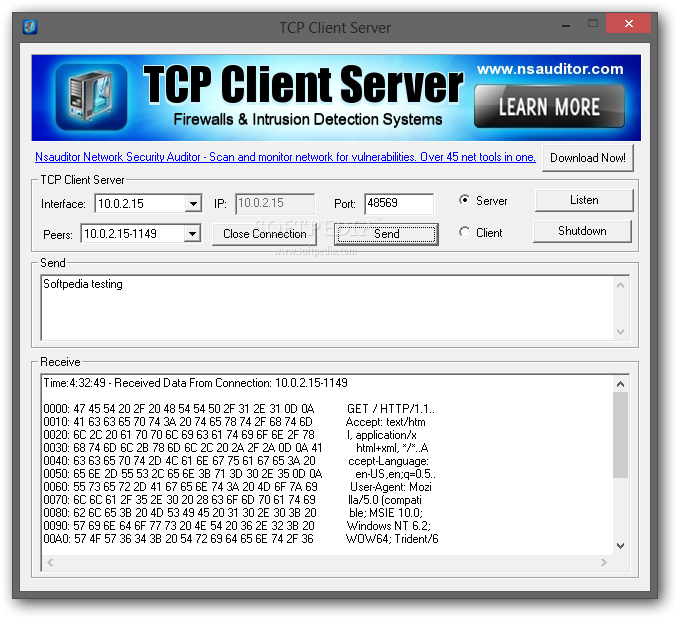This screenshot has width=678, height=619.
Task: Click the TCP Client Server title bar icon
Action: [x=30, y=27]
